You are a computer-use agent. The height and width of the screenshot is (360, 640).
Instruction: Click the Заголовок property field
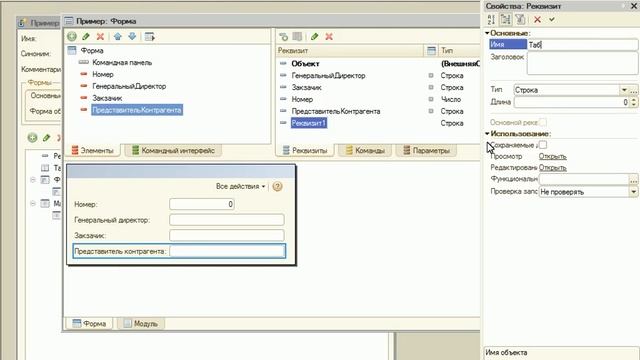pyautogui.click(x=582, y=64)
